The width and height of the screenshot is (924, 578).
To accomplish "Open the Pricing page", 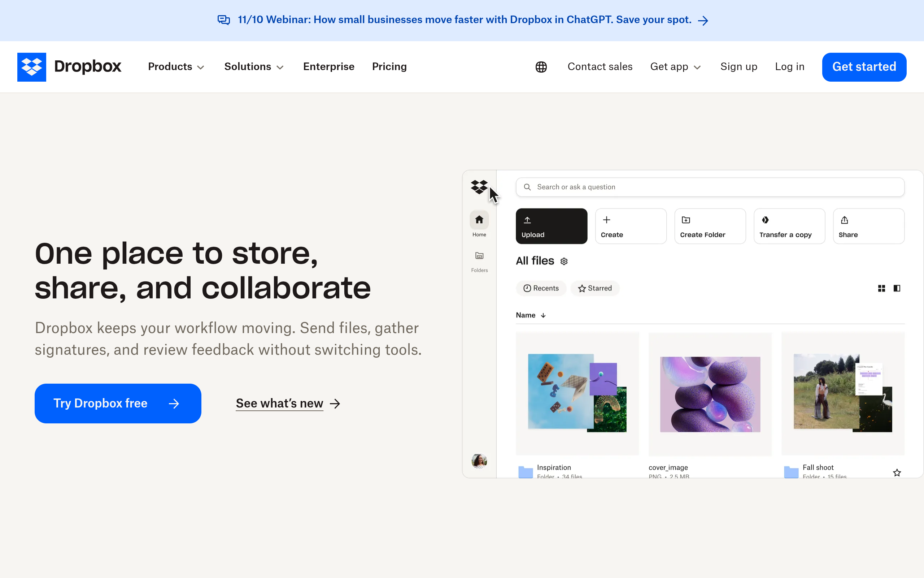I will [389, 67].
